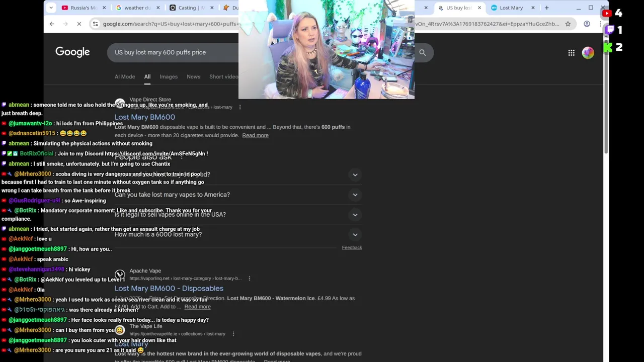Switch to Short videos results
644x362 pixels.
click(224, 77)
